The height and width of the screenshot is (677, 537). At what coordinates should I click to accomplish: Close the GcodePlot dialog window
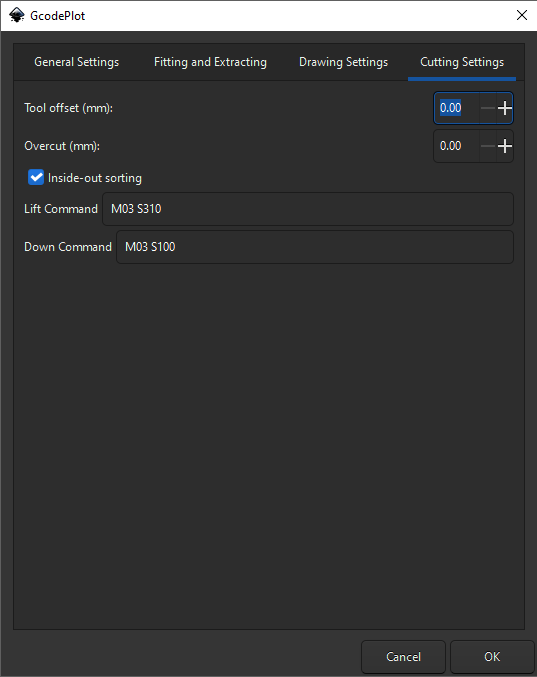click(x=521, y=16)
